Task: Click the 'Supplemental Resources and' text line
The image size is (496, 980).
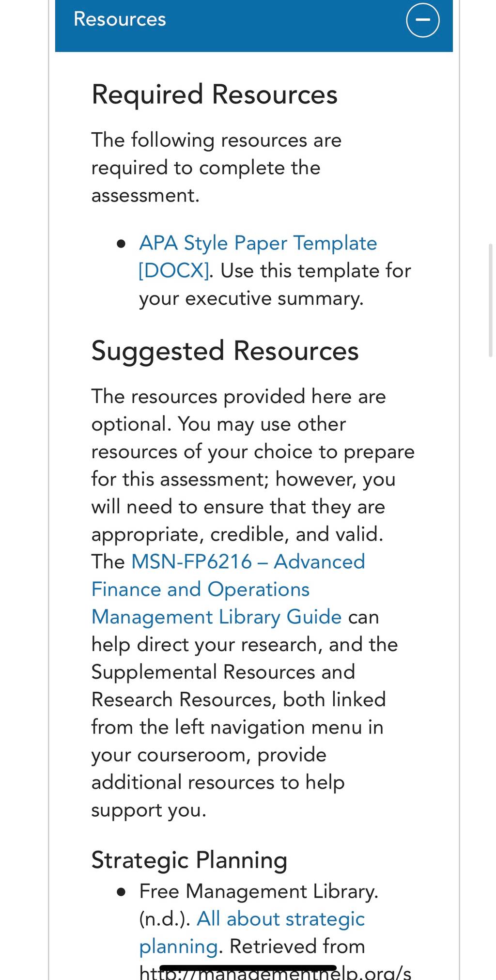Action: (223, 672)
